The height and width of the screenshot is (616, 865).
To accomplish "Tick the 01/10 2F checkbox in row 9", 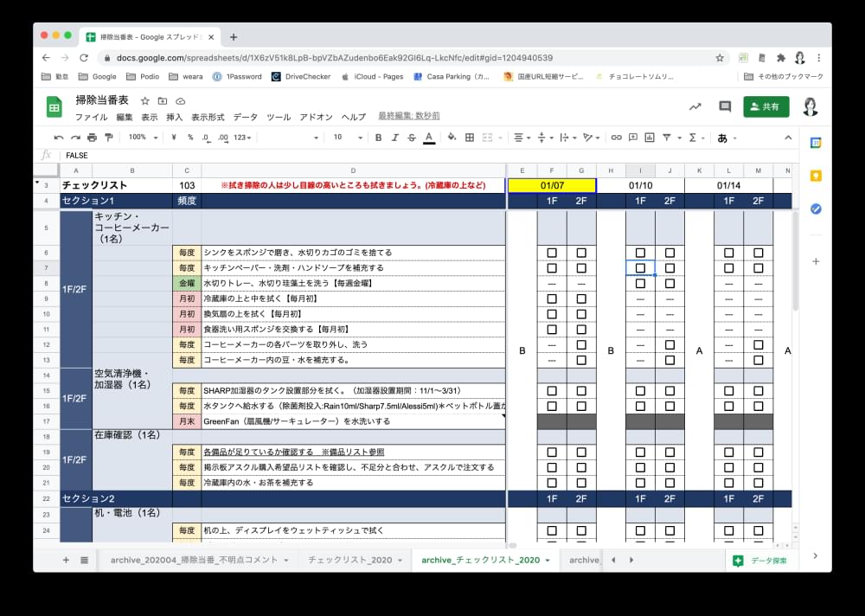I will pyautogui.click(x=670, y=298).
